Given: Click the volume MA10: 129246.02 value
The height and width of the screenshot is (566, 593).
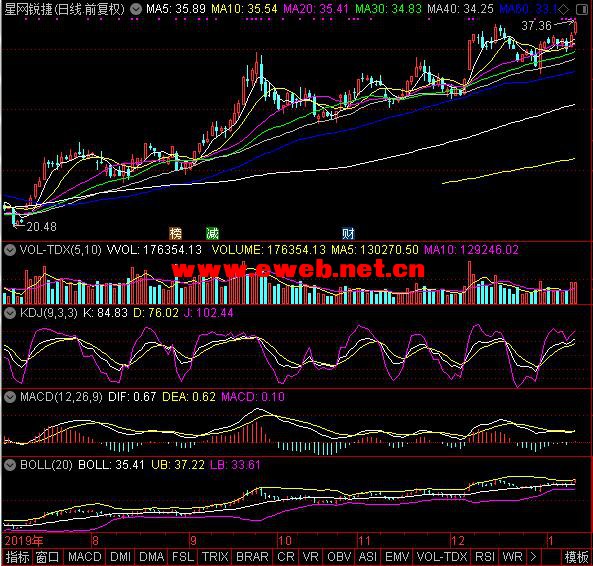Looking at the screenshot, I should coord(471,250).
